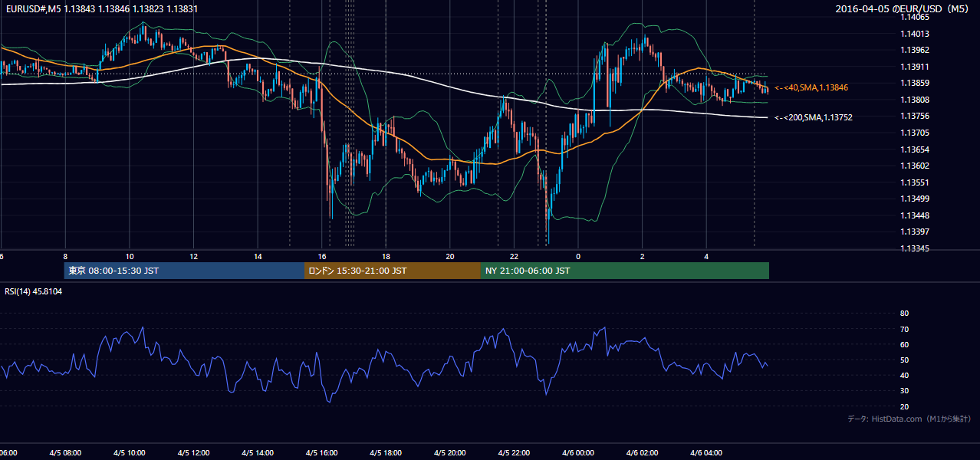Click price axis value 1.13911
Screen dimensions: 980x460
coord(916,67)
